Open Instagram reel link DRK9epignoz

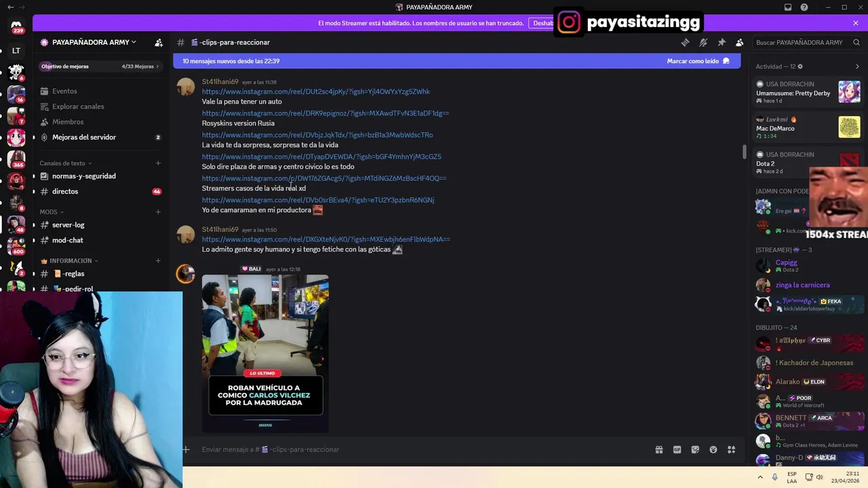point(325,113)
